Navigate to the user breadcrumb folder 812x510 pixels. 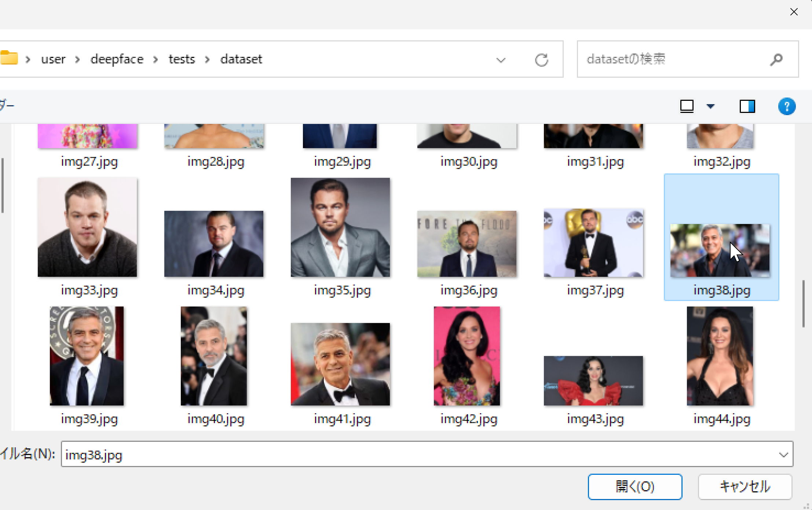53,59
